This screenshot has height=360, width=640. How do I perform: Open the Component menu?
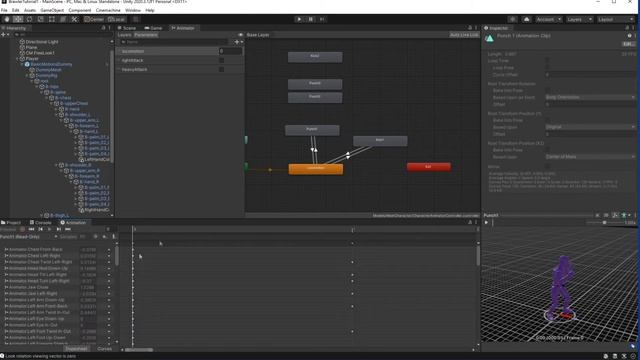point(80,10)
